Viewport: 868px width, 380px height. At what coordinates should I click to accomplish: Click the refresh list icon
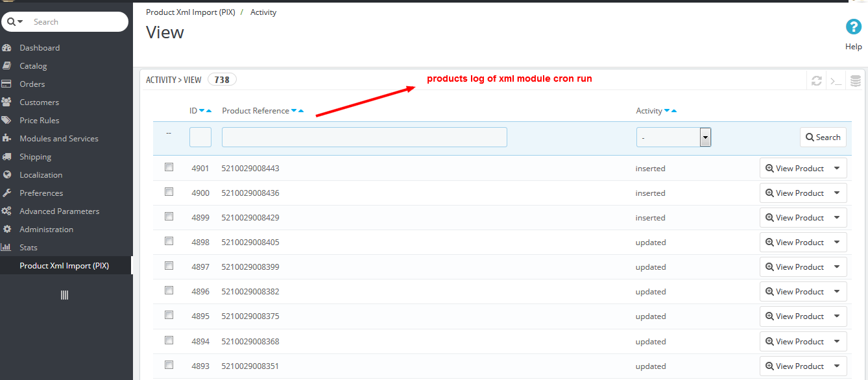816,81
